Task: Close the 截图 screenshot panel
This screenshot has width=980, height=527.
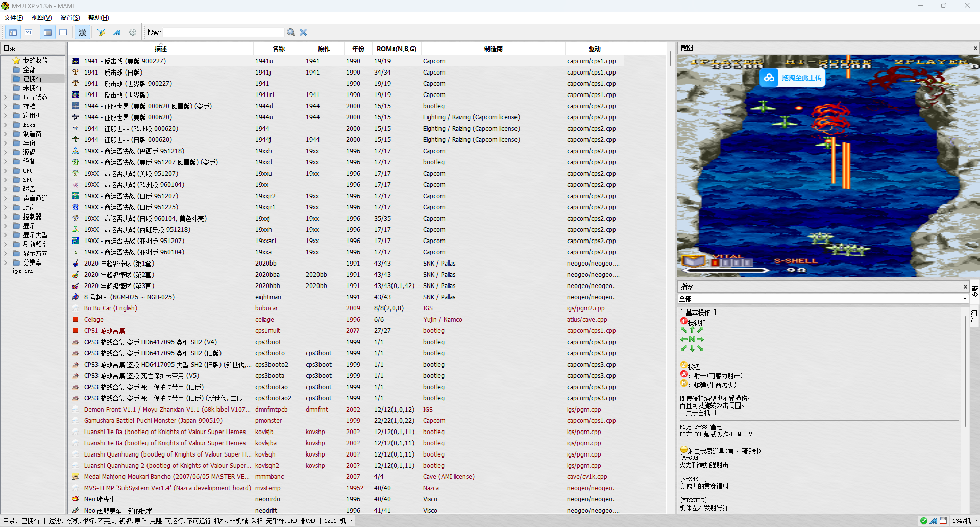Action: tap(975, 48)
